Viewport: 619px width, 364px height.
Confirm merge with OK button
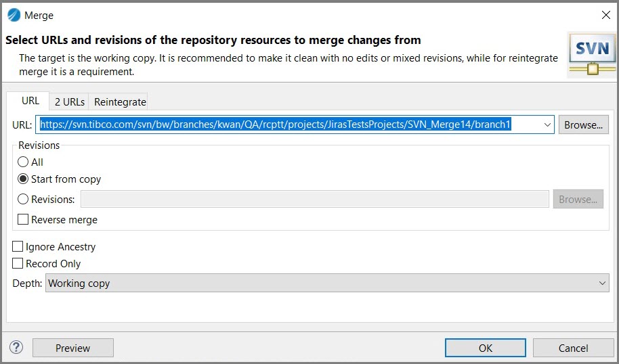click(485, 348)
